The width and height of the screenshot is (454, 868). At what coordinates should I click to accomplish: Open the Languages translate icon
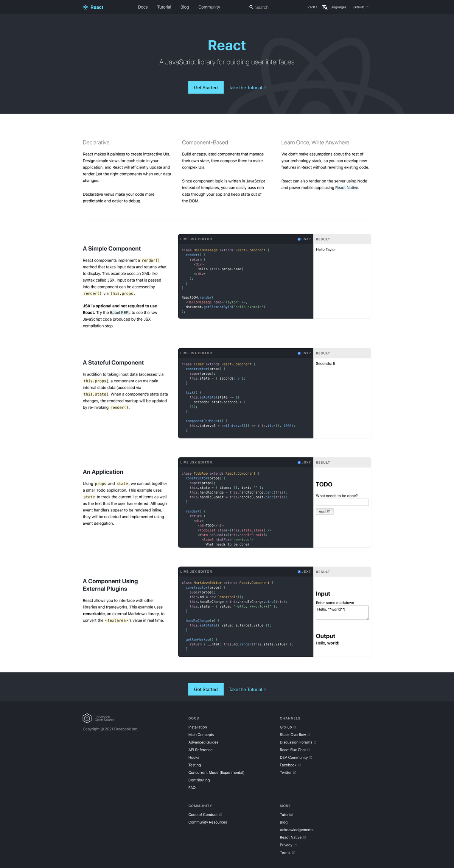(325, 7)
